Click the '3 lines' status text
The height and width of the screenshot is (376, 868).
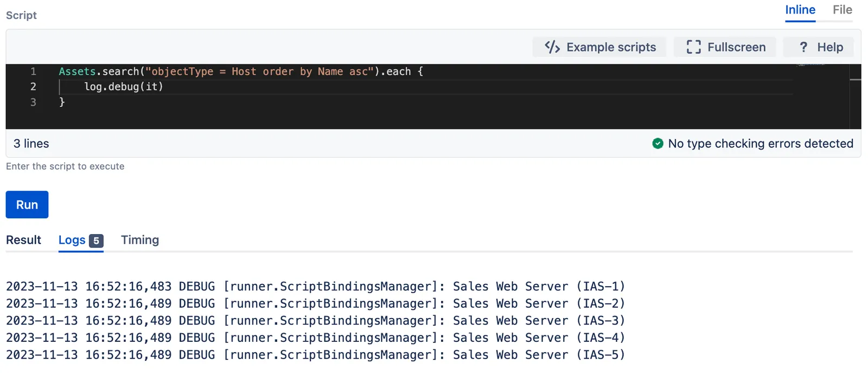(x=31, y=144)
